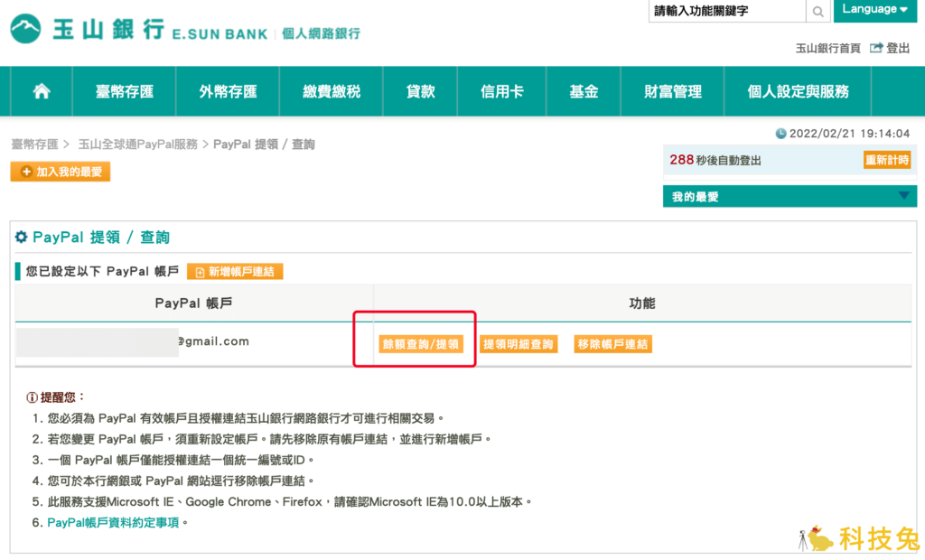This screenshot has width=925, height=560.
Task: Click 餘額查詢/提領 button
Action: [x=421, y=344]
